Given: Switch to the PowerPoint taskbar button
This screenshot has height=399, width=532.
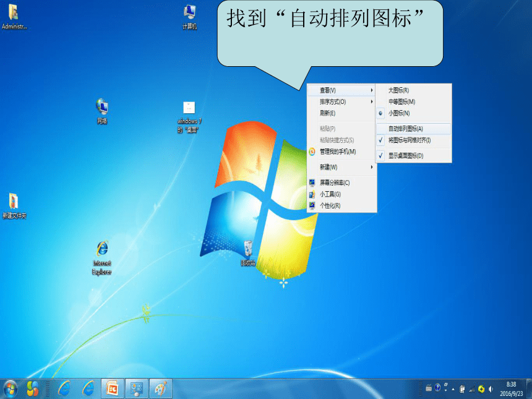Looking at the screenshot, I should (113, 389).
